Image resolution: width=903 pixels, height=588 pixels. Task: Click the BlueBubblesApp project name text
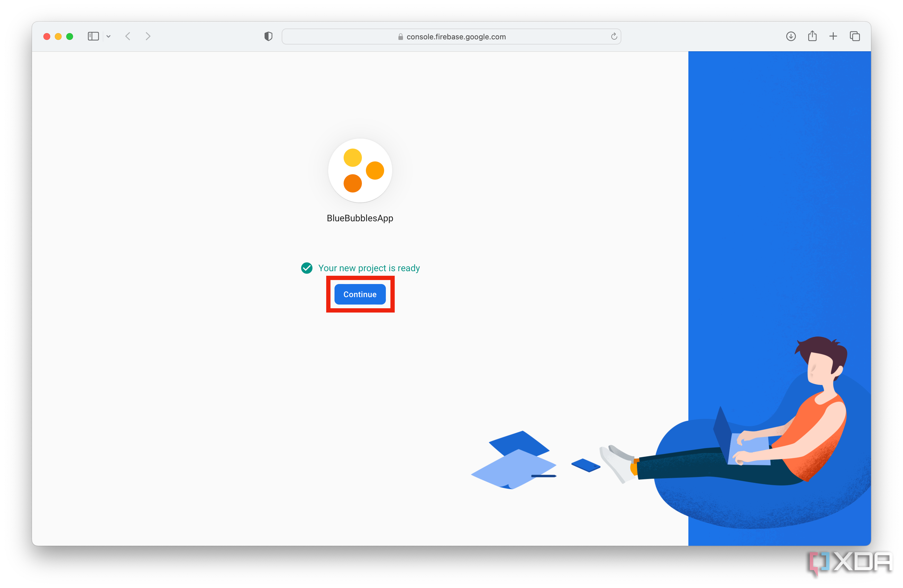tap(360, 218)
